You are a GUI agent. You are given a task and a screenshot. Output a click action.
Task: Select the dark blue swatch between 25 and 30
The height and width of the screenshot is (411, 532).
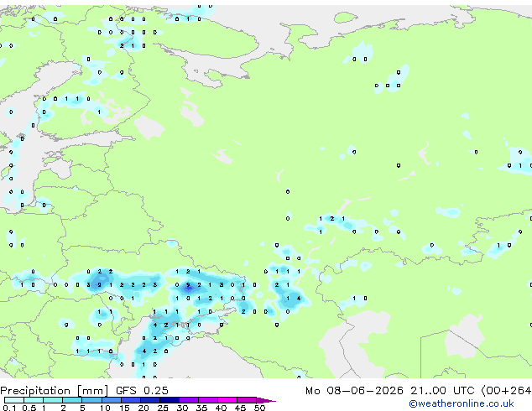coord(169,400)
